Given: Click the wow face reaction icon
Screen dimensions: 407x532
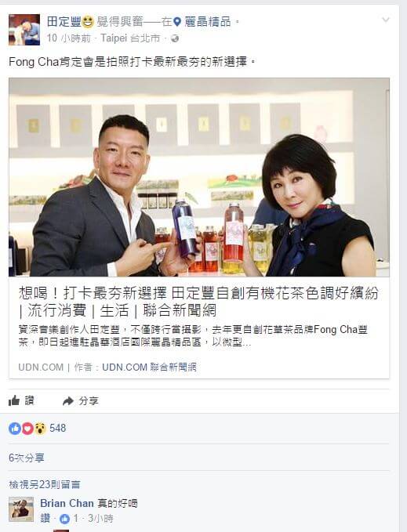Looking at the screenshot, I should 40,429.
